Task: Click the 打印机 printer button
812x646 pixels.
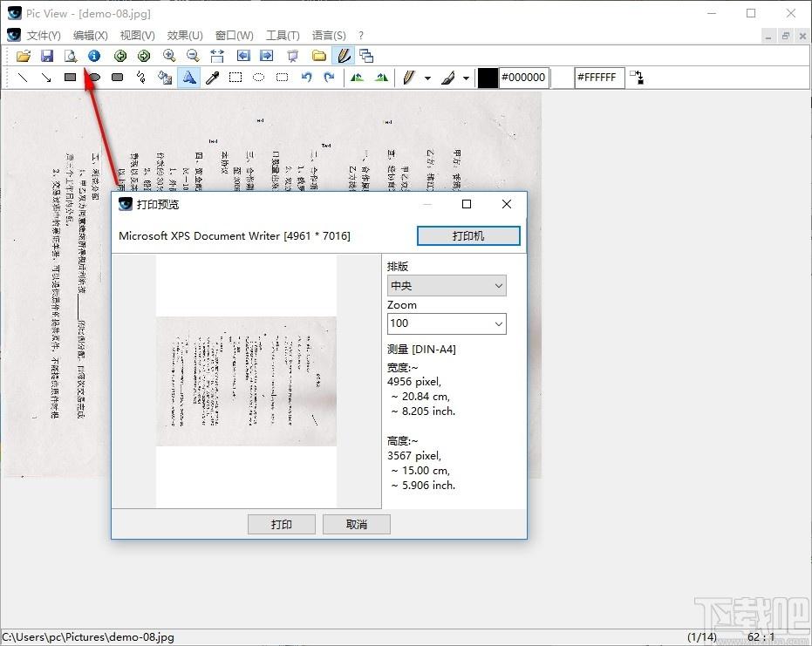Action: coord(468,236)
